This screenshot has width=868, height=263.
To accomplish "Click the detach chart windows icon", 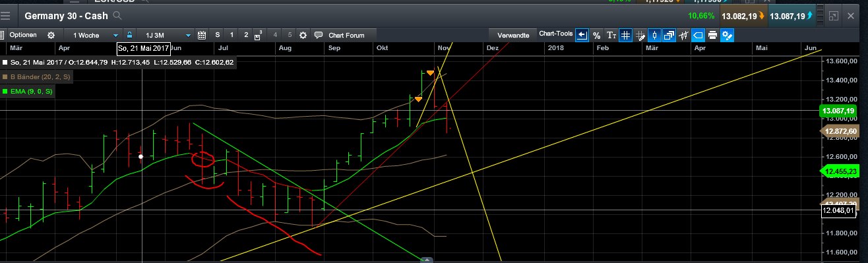I will (669, 35).
